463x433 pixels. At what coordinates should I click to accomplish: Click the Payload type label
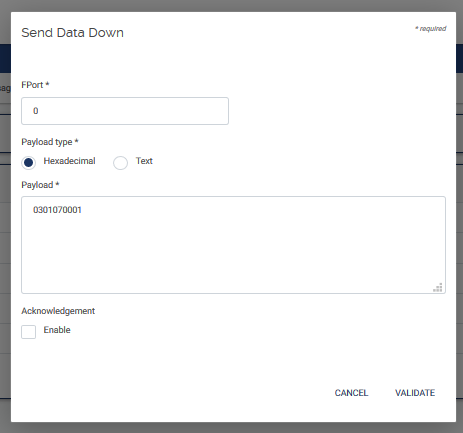pos(50,142)
